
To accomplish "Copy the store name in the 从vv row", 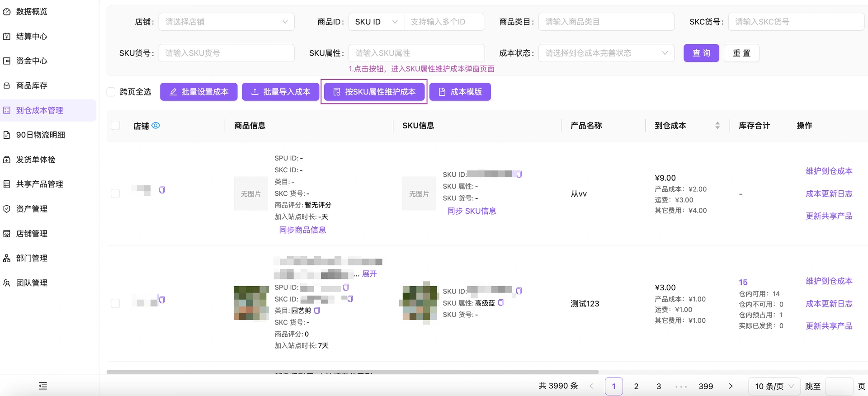I will [x=162, y=190].
